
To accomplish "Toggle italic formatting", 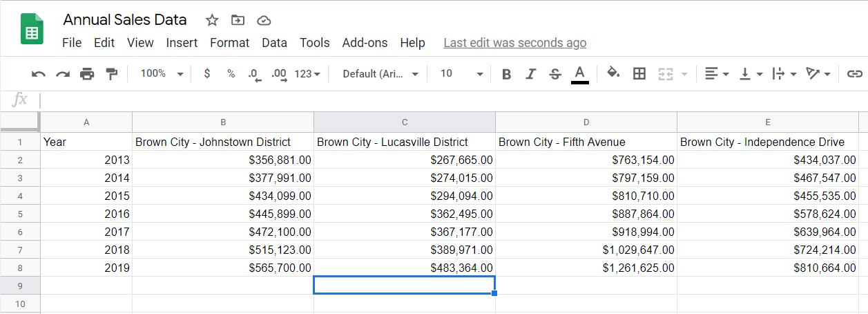I will coord(530,74).
